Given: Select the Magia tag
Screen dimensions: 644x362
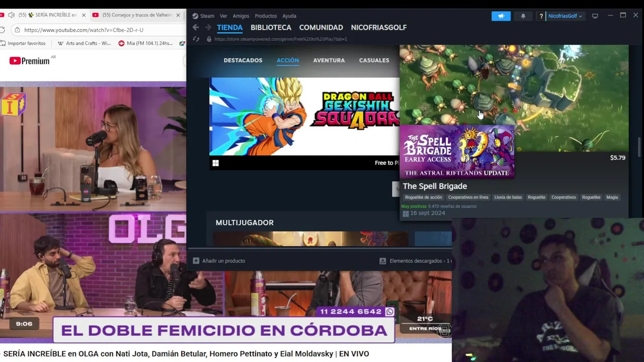Looking at the screenshot, I should pos(612,197).
